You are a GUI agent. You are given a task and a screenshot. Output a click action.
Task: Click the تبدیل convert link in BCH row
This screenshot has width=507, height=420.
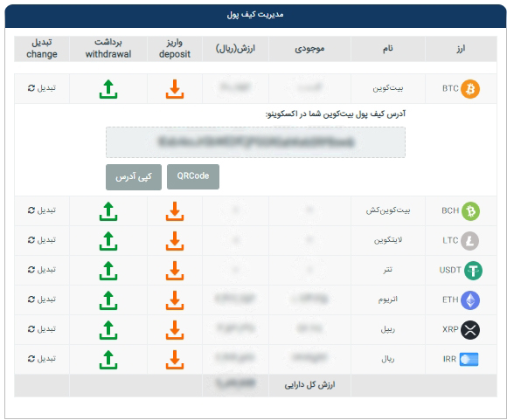point(42,210)
